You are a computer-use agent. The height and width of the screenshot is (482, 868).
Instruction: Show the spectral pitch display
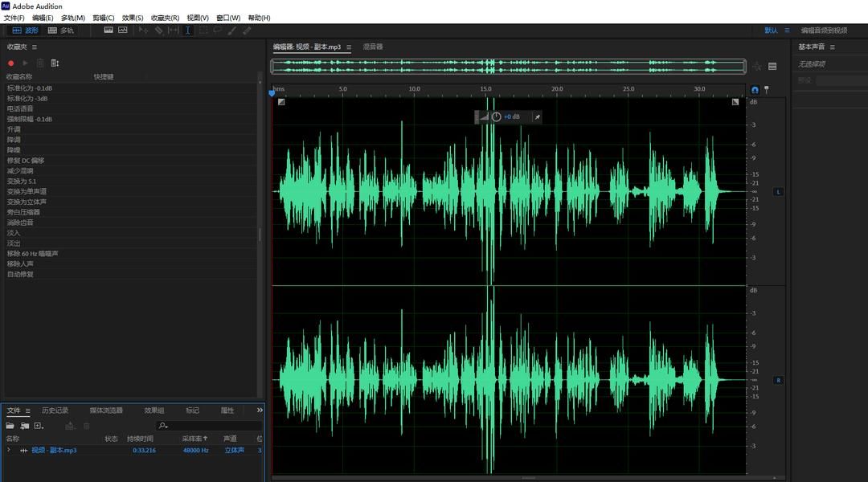(123, 30)
